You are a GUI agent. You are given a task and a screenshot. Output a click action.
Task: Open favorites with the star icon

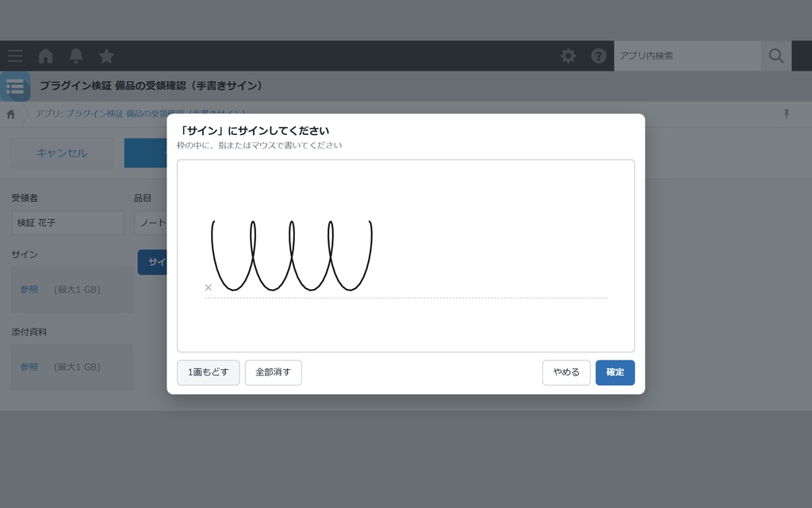pyautogui.click(x=107, y=56)
